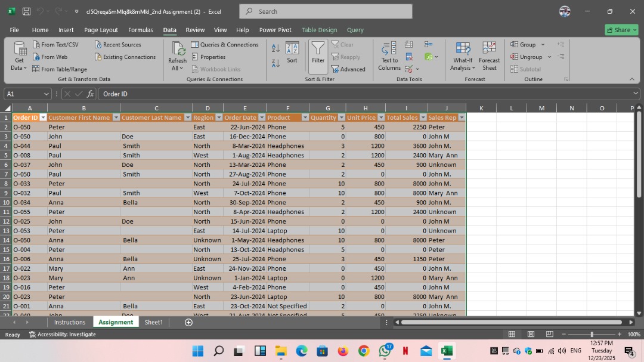Open What-If Analysis menu

click(463, 56)
